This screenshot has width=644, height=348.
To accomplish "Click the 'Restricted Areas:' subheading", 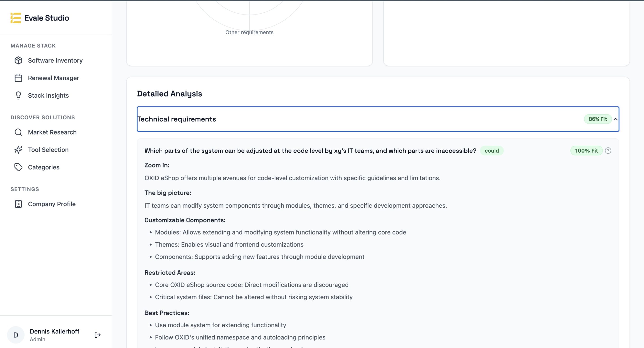I will tap(170, 273).
